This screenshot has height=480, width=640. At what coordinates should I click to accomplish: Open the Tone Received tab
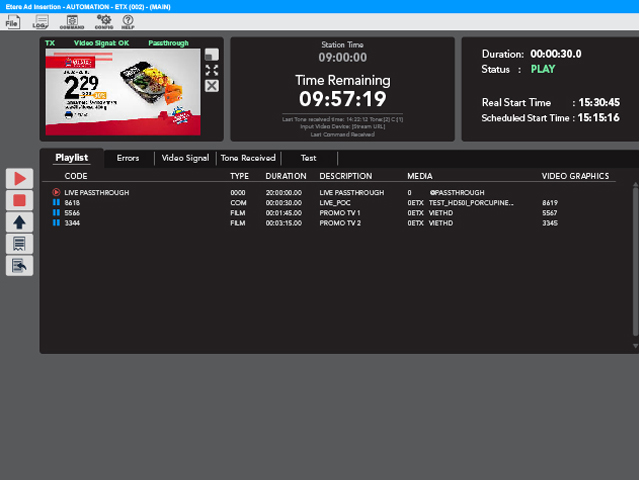click(x=248, y=158)
